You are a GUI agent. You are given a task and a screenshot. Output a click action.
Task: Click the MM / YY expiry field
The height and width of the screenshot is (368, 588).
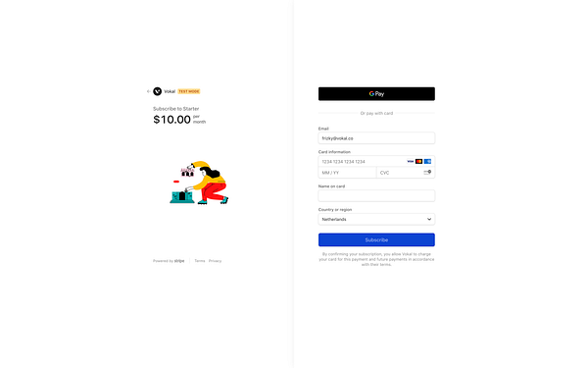coord(347,173)
